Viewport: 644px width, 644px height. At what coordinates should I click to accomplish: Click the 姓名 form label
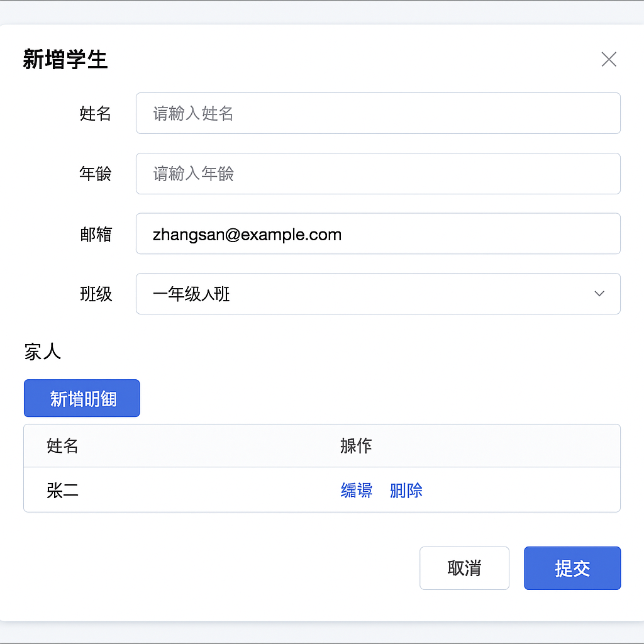(x=96, y=113)
